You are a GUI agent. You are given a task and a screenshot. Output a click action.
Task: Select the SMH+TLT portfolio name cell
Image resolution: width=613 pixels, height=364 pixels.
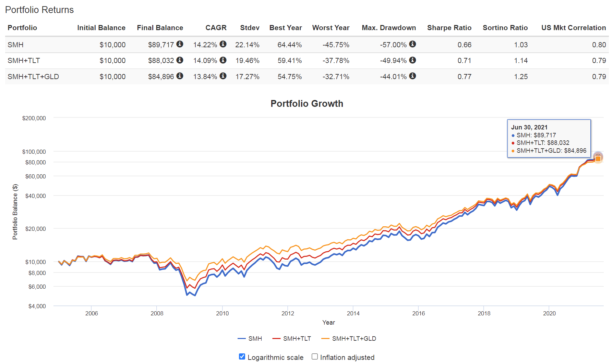click(24, 61)
